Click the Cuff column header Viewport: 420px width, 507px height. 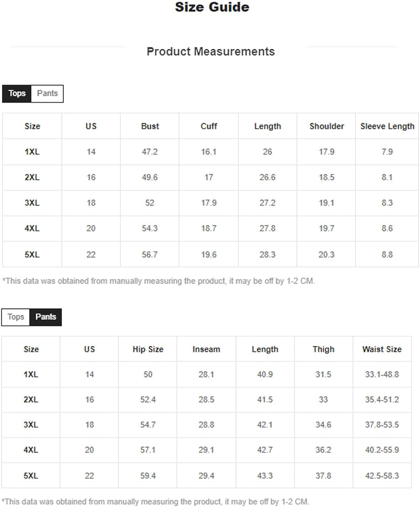[x=209, y=126]
